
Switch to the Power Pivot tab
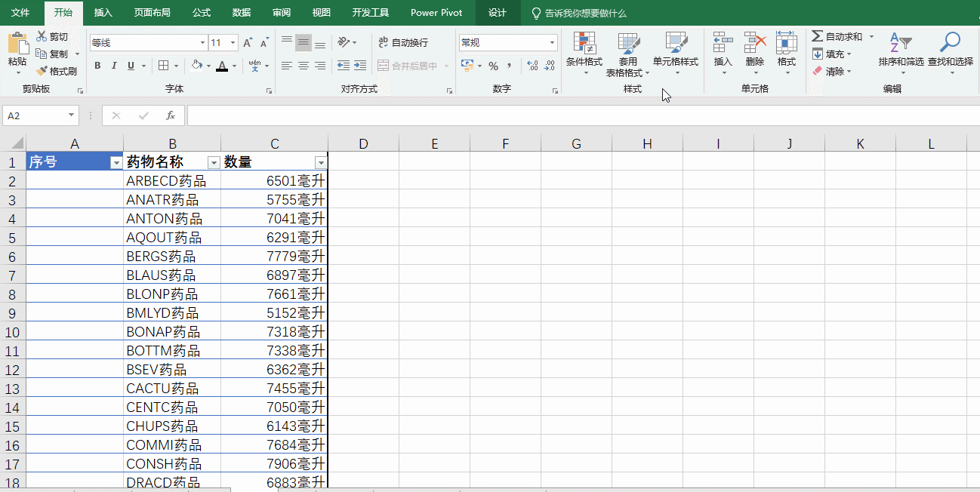pos(436,13)
